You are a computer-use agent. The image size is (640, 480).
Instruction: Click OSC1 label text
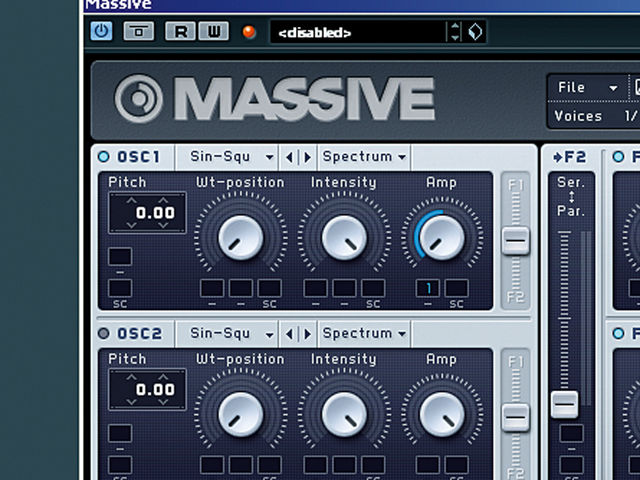[138, 157]
